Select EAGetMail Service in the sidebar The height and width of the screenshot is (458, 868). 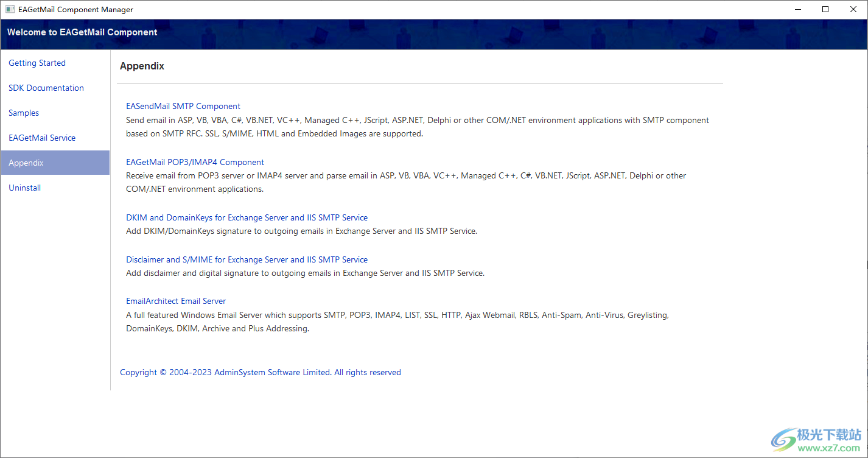[x=42, y=138]
